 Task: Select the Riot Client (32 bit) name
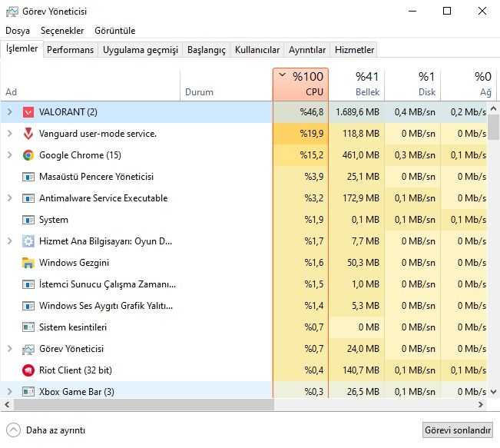pyautogui.click(x=75, y=370)
